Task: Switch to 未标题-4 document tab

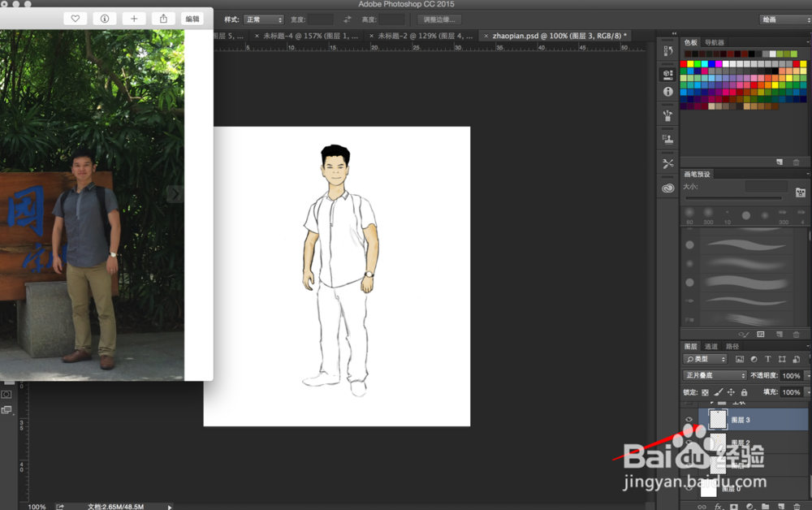Action: pyautogui.click(x=310, y=36)
